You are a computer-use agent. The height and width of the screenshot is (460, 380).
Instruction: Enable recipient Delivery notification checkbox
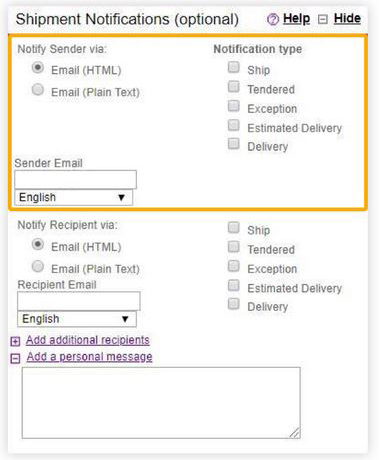pyautogui.click(x=234, y=304)
